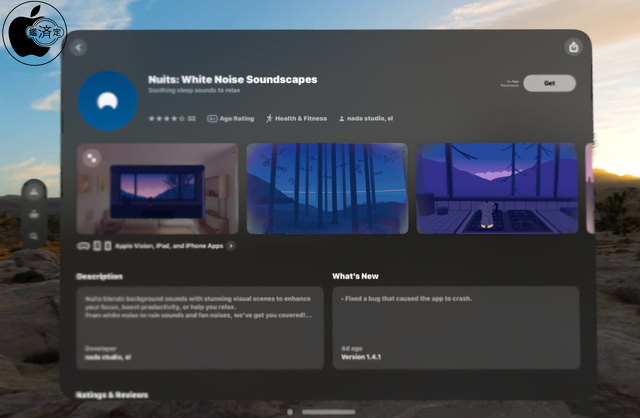Expand the Description card text

[x=200, y=328]
